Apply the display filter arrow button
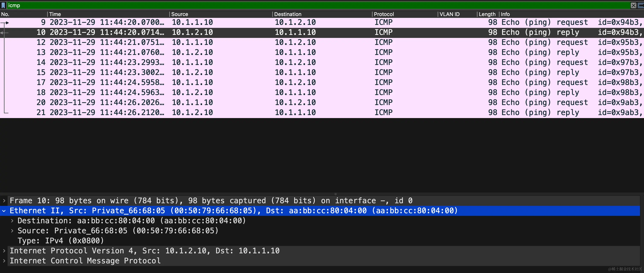644x273 pixels. coord(641,5)
